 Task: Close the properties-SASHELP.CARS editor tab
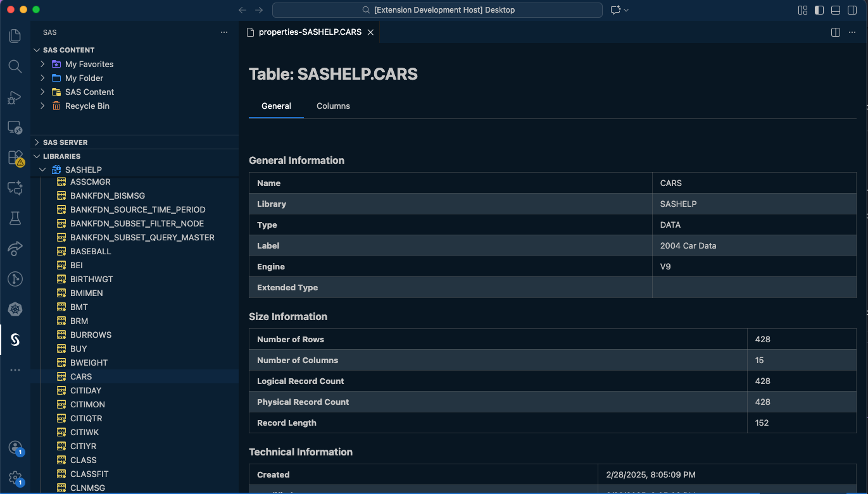[370, 32]
